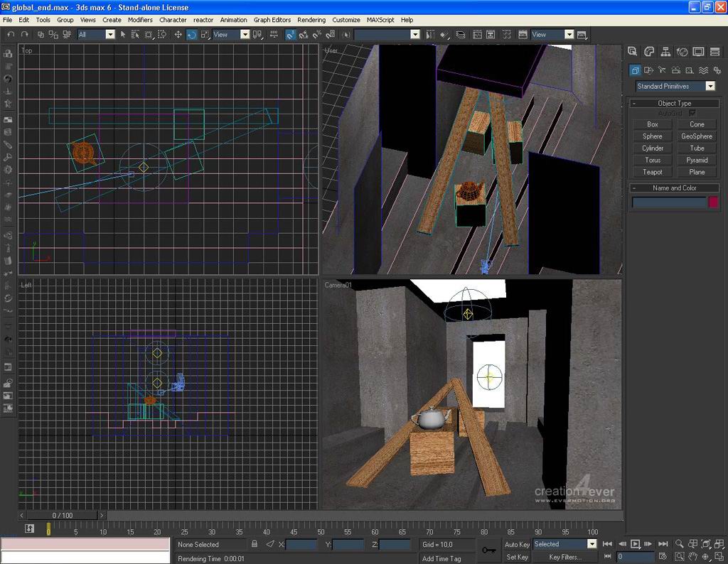The image size is (728, 564).
Task: Click the Undo arrow icon
Action: coord(11,34)
